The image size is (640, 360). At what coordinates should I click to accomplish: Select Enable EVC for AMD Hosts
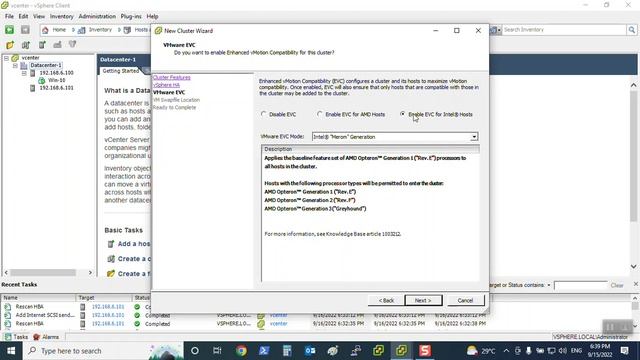[x=320, y=114]
